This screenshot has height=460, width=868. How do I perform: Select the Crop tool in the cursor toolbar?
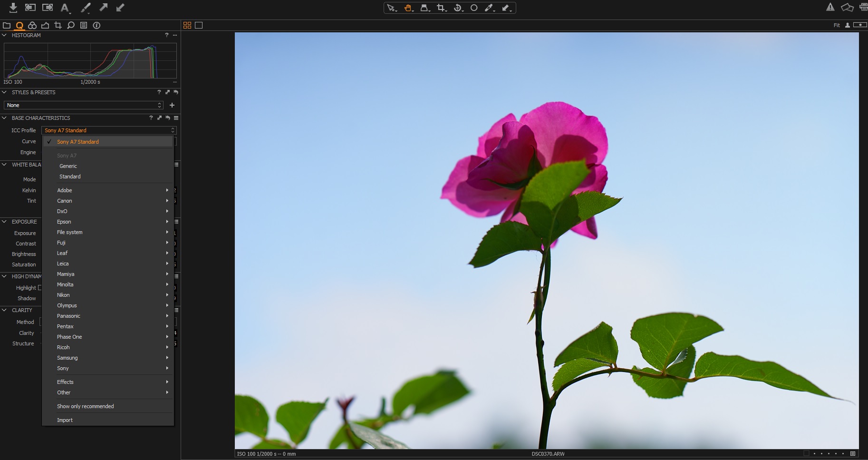[x=441, y=8]
